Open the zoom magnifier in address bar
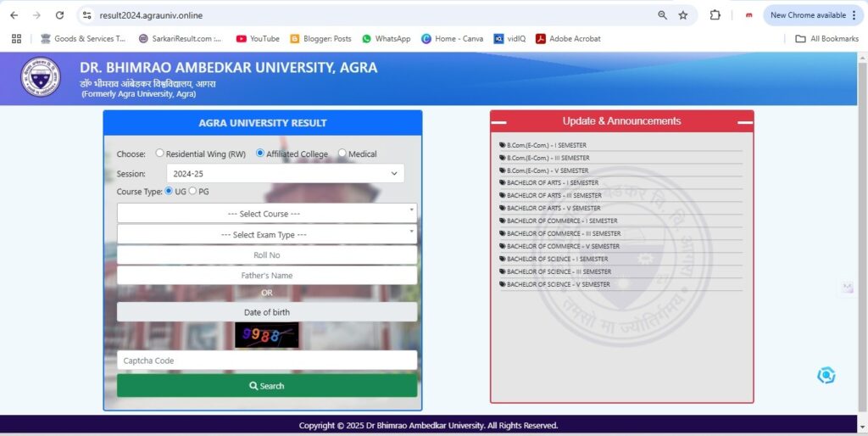The width and height of the screenshot is (868, 436). [x=662, y=15]
